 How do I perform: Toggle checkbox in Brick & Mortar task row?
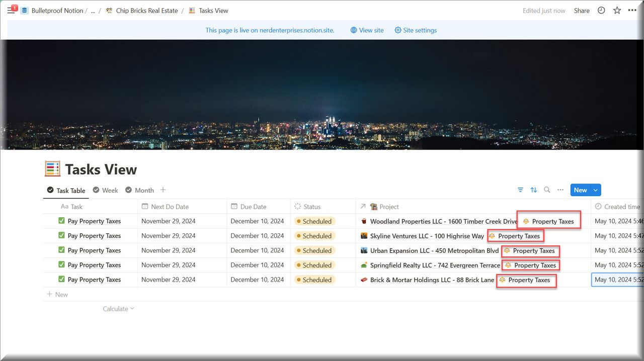61,279
